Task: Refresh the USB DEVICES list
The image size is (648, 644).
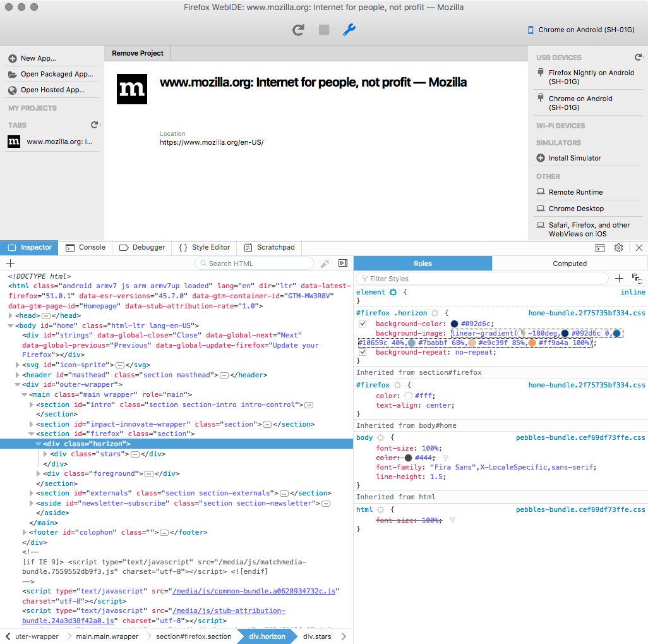Action: pos(639,57)
